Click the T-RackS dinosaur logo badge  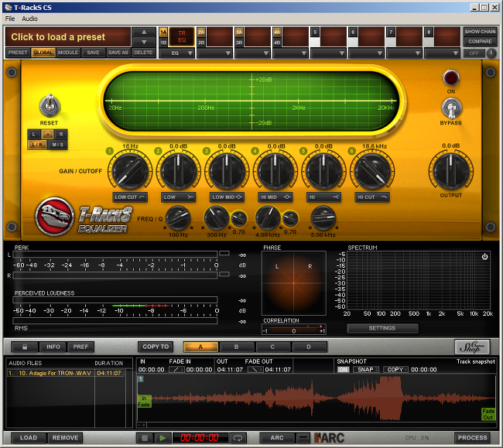pyautogui.click(x=54, y=217)
